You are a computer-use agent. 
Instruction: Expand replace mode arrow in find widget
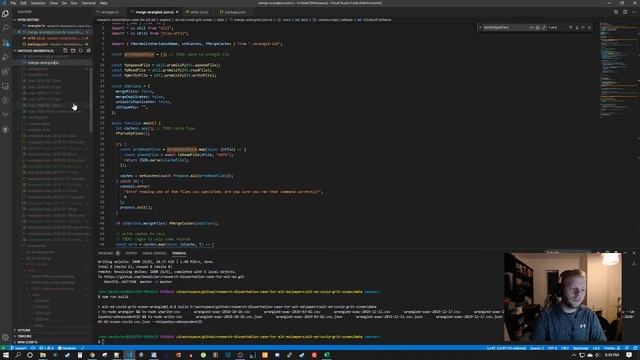[x=480, y=27]
